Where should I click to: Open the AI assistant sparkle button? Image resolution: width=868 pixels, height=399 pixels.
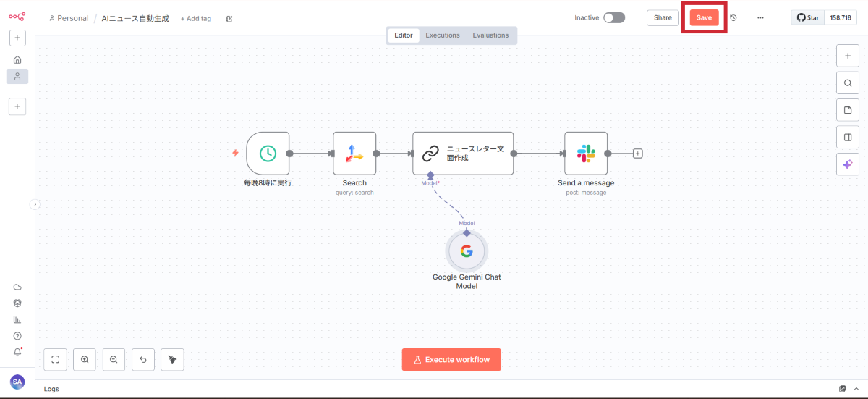pos(847,164)
